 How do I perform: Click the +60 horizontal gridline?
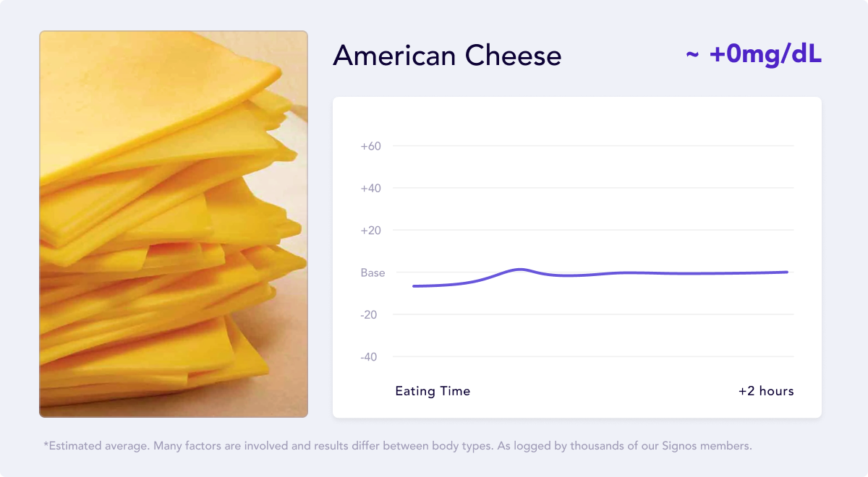tap(593, 146)
